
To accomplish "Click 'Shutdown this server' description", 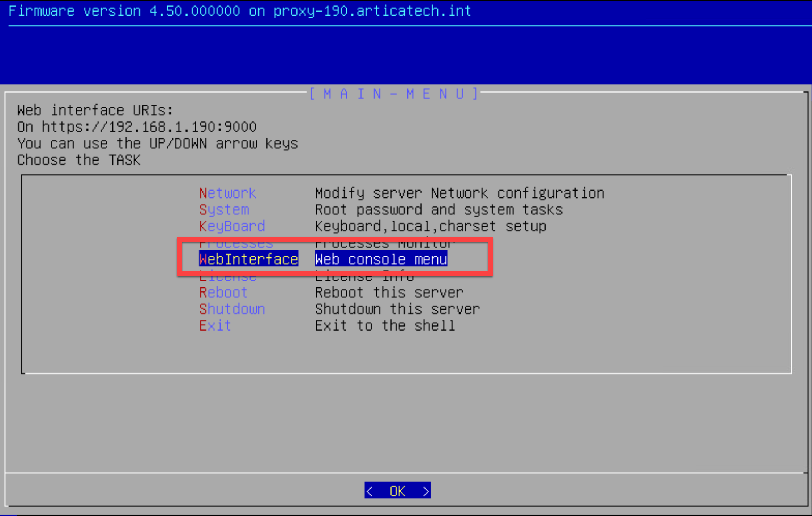I will click(397, 309).
